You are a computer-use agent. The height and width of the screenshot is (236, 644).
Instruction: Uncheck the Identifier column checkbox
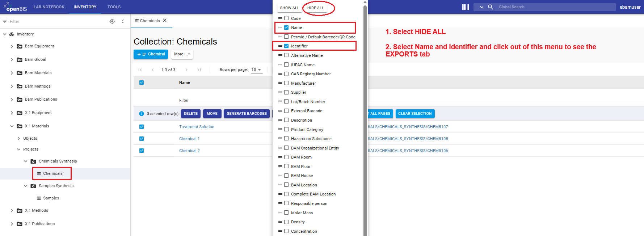[286, 46]
